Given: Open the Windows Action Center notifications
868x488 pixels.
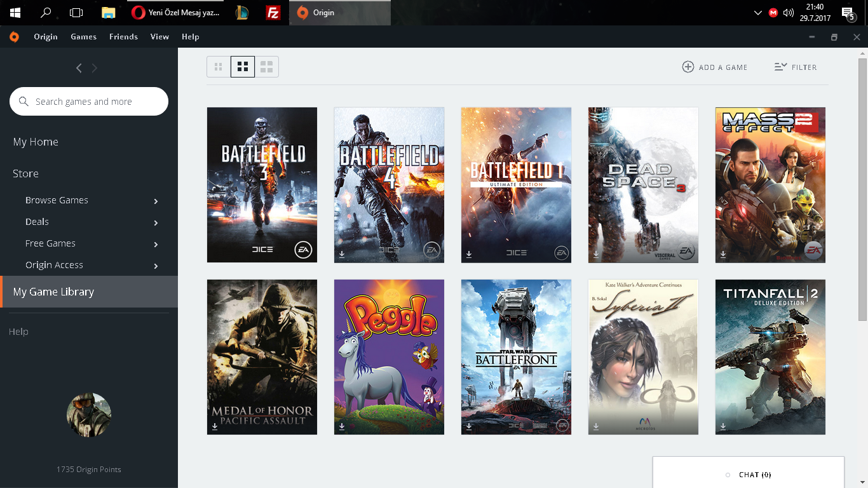Looking at the screenshot, I should tap(848, 13).
